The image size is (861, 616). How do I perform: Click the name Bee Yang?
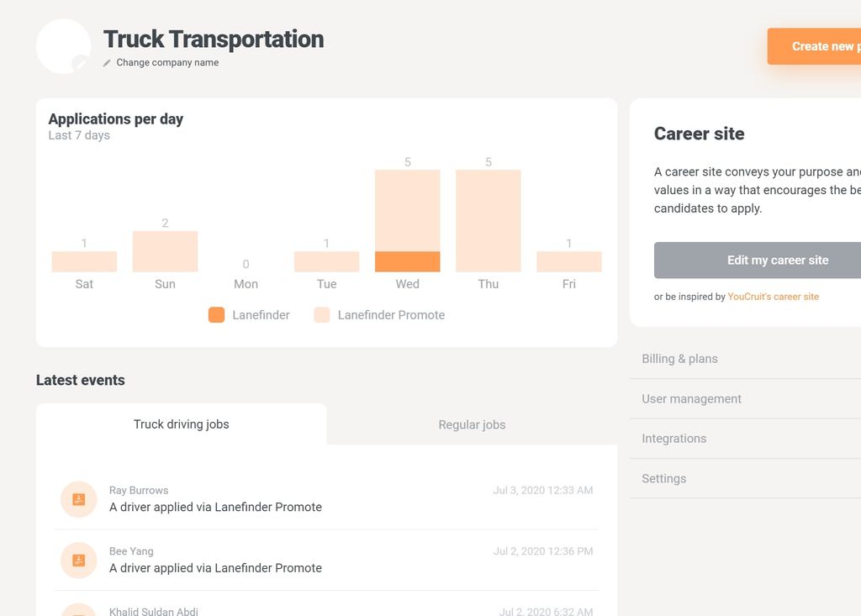(x=131, y=551)
